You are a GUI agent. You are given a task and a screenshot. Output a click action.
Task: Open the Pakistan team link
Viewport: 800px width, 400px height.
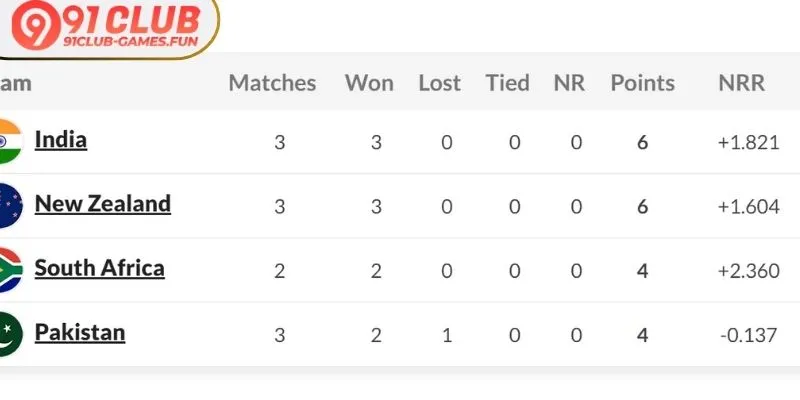(x=80, y=332)
